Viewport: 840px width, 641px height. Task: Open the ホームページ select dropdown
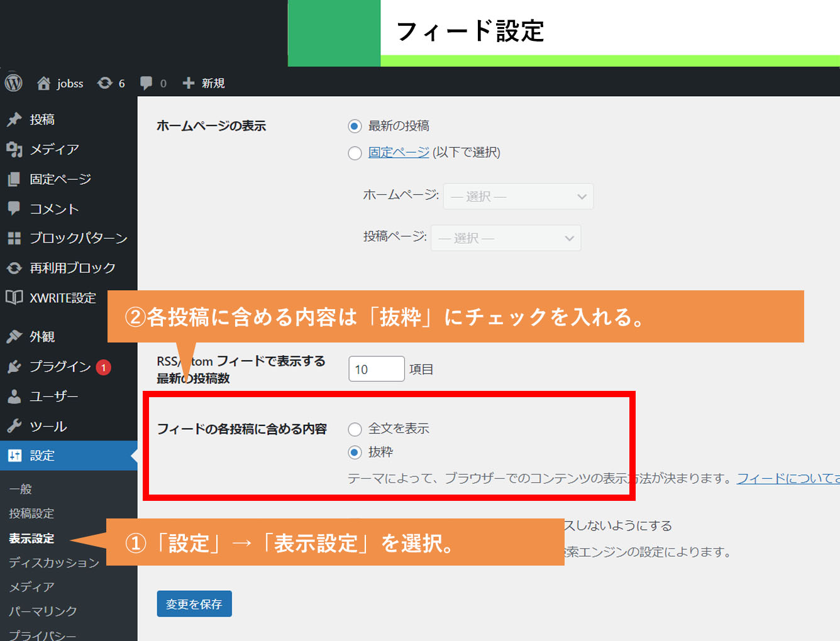click(x=518, y=197)
